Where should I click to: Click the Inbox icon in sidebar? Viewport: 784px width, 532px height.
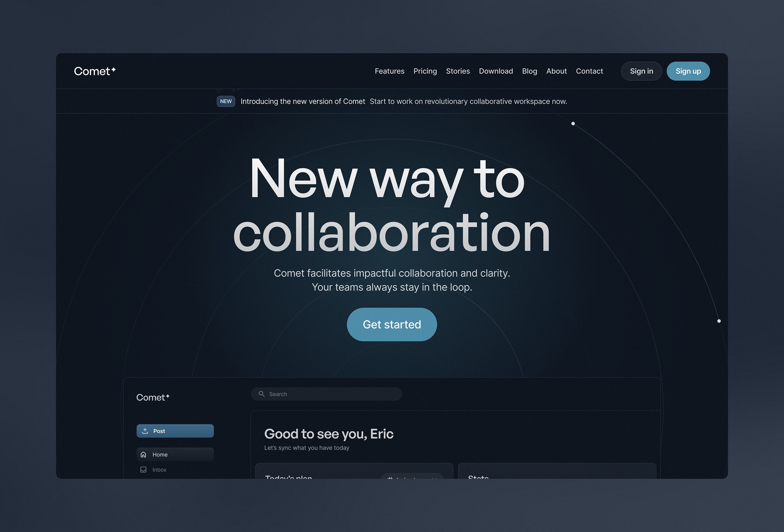(144, 469)
